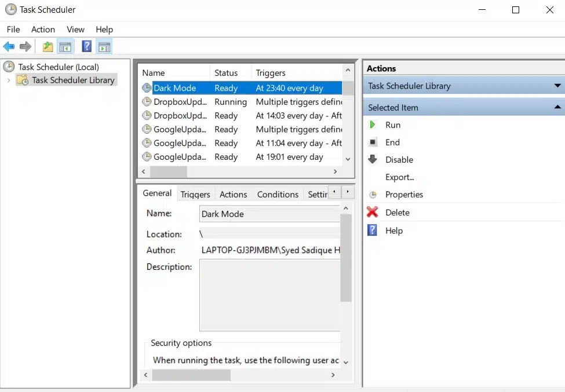Open the Action menu
565x392 pixels.
(x=43, y=29)
